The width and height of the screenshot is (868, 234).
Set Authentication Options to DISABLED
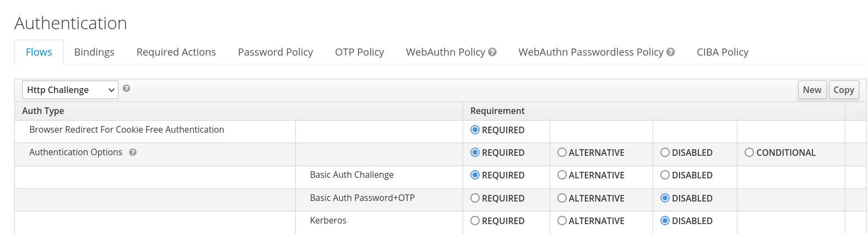click(665, 153)
